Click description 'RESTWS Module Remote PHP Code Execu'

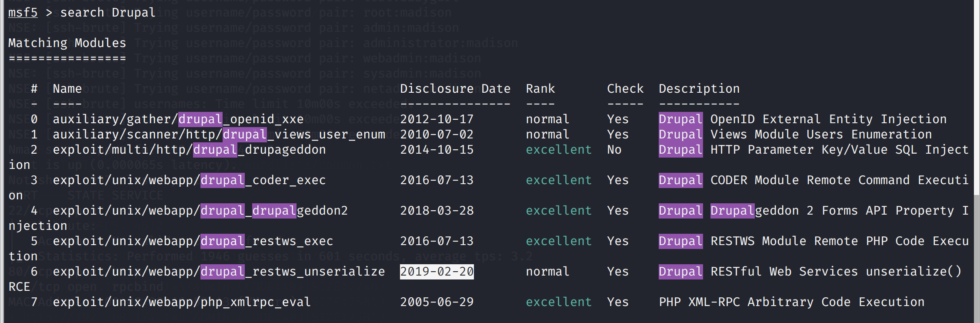840,241
